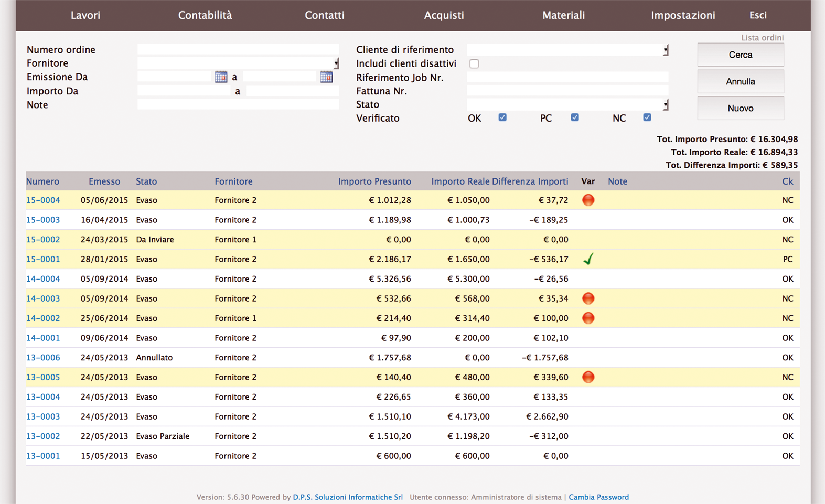The height and width of the screenshot is (504, 825).
Task: Open the Cliente di riferimento dropdown
Action: [665, 50]
